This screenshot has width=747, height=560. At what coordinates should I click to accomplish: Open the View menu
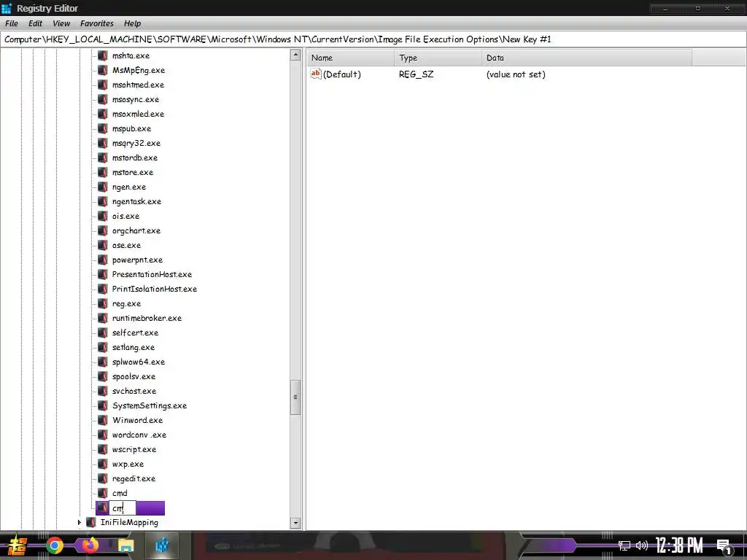tap(61, 23)
